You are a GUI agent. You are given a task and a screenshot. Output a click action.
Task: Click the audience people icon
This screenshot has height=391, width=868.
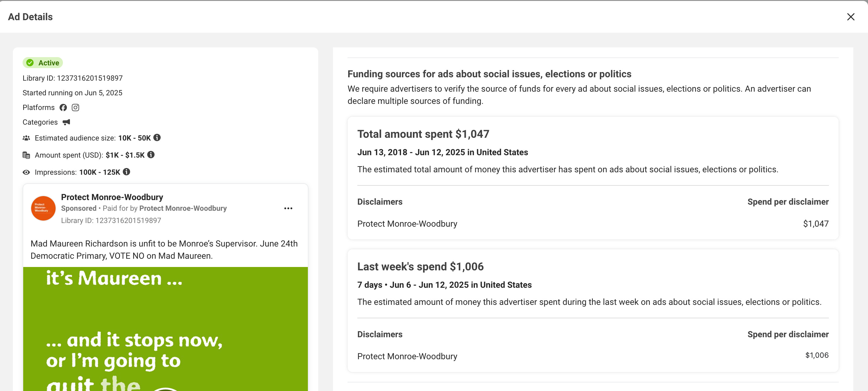click(26, 138)
